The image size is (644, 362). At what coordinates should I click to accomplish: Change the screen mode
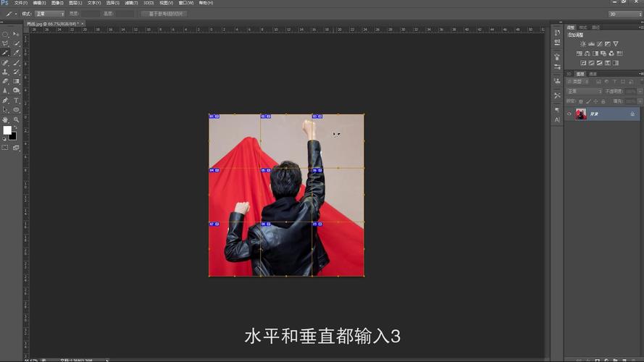tap(16, 148)
